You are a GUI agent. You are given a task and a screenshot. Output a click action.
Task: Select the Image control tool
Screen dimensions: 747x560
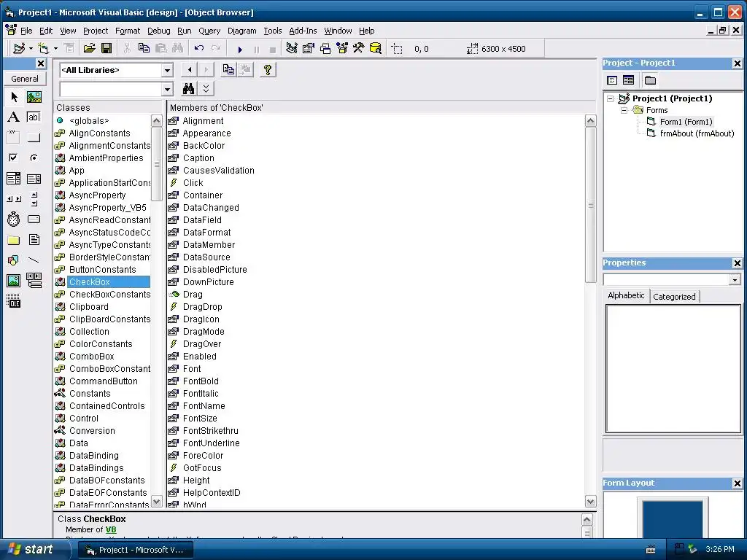click(14, 281)
